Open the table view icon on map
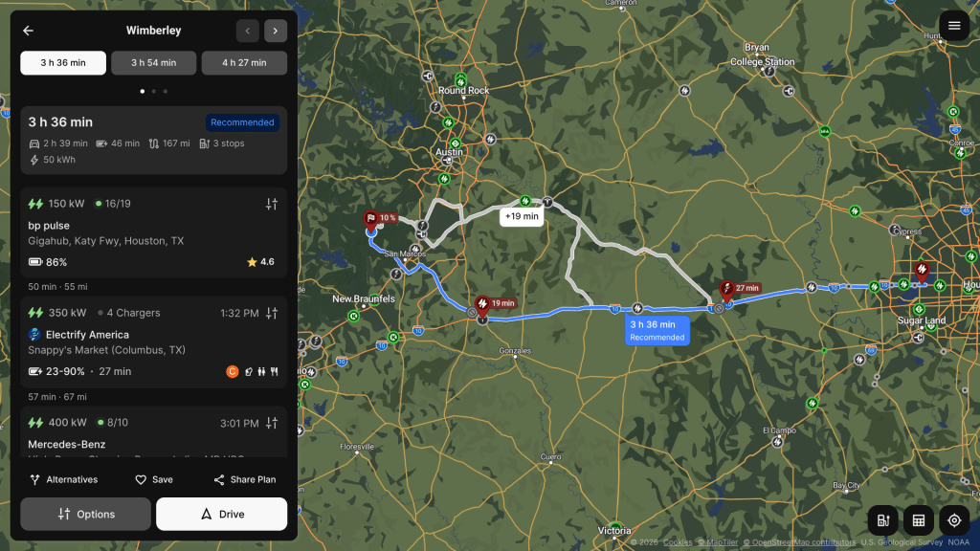The width and height of the screenshot is (980, 551). tap(918, 520)
